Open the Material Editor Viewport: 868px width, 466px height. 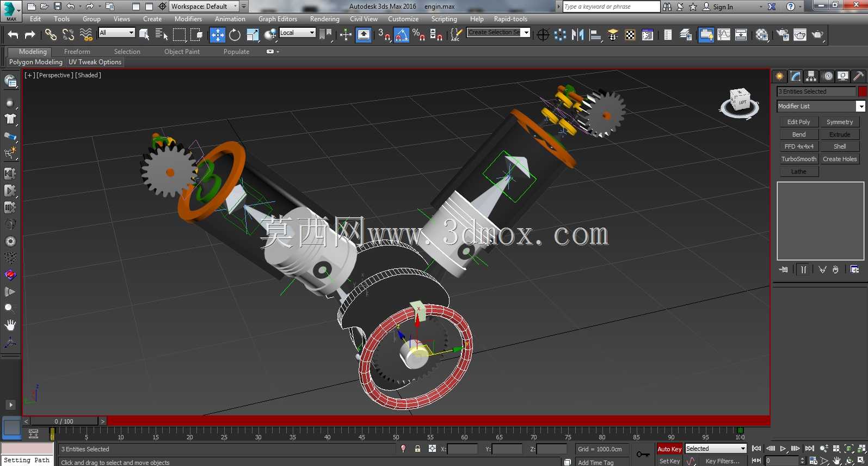762,35
